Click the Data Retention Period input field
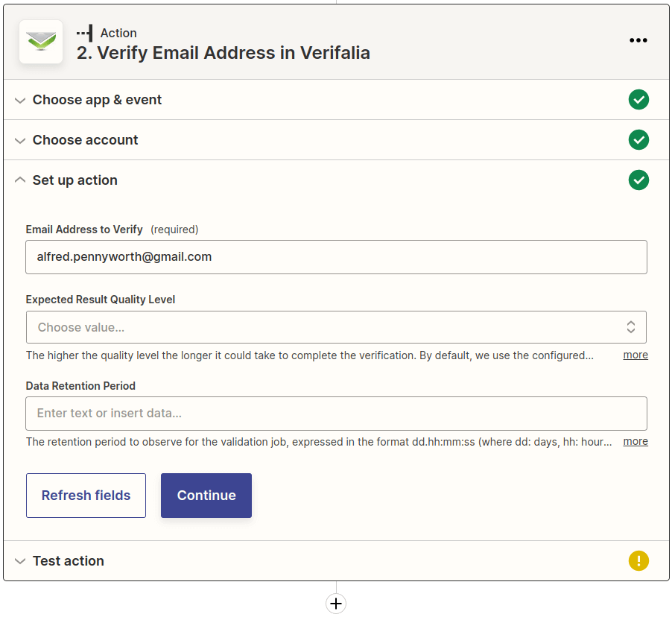The width and height of the screenshot is (672, 617). tap(336, 414)
